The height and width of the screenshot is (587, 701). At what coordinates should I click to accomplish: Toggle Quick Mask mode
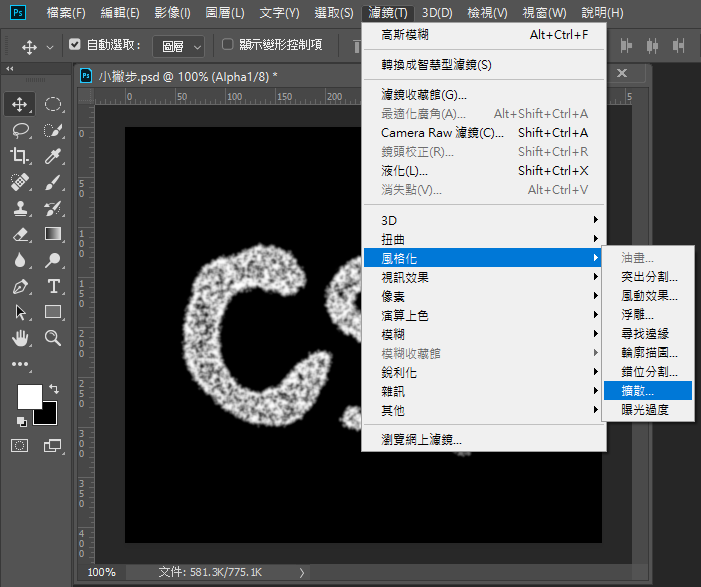(x=20, y=445)
